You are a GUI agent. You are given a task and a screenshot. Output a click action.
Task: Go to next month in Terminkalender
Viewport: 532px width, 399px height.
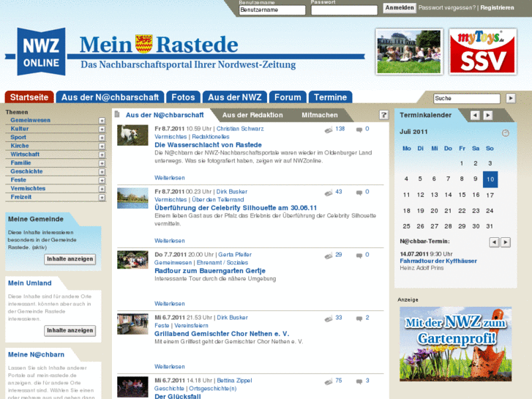click(x=488, y=116)
